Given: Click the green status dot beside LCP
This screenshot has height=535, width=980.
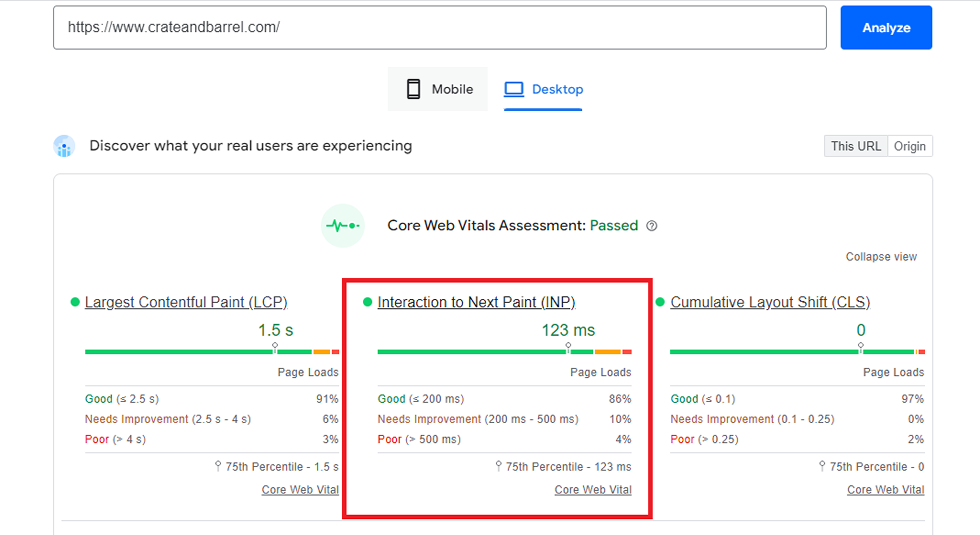Looking at the screenshot, I should pyautogui.click(x=75, y=302).
